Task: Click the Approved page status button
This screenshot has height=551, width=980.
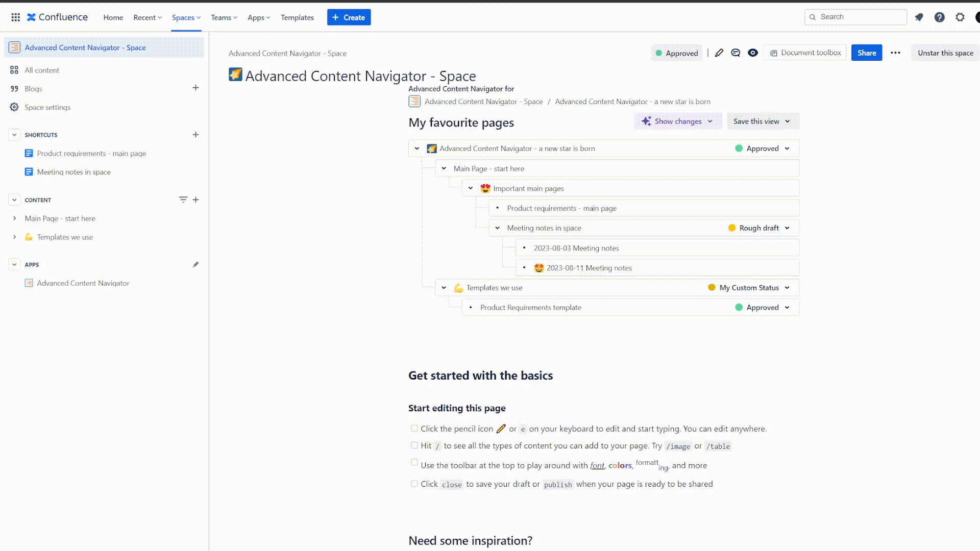Action: (676, 53)
